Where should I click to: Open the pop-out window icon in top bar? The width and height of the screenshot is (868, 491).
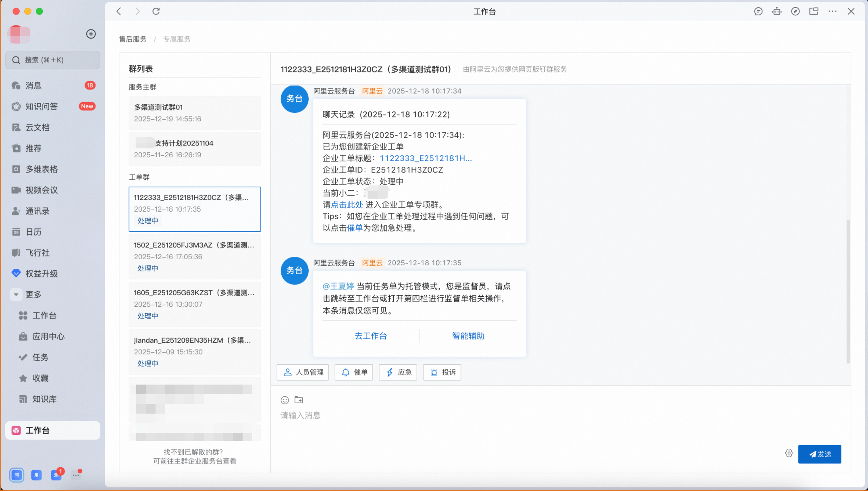pos(814,11)
